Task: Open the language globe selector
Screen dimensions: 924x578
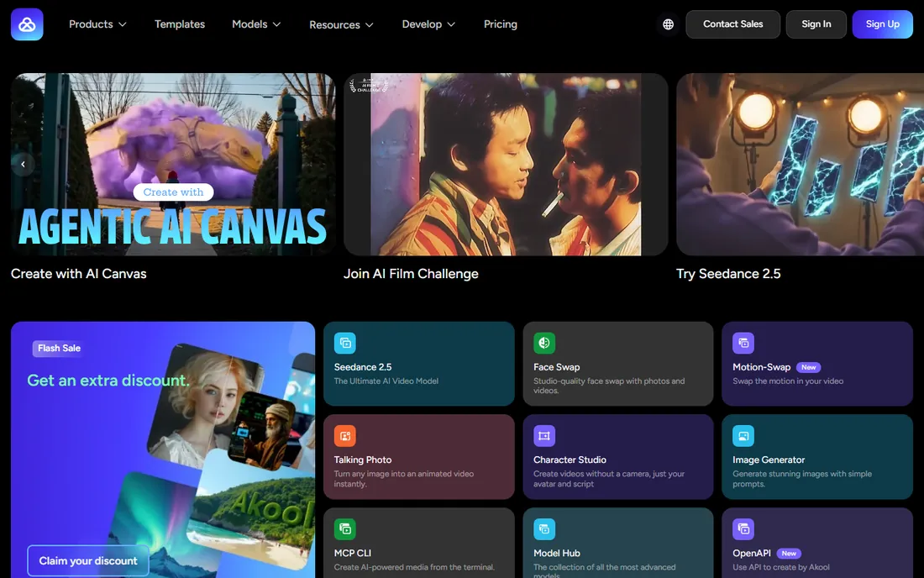Action: 669,24
